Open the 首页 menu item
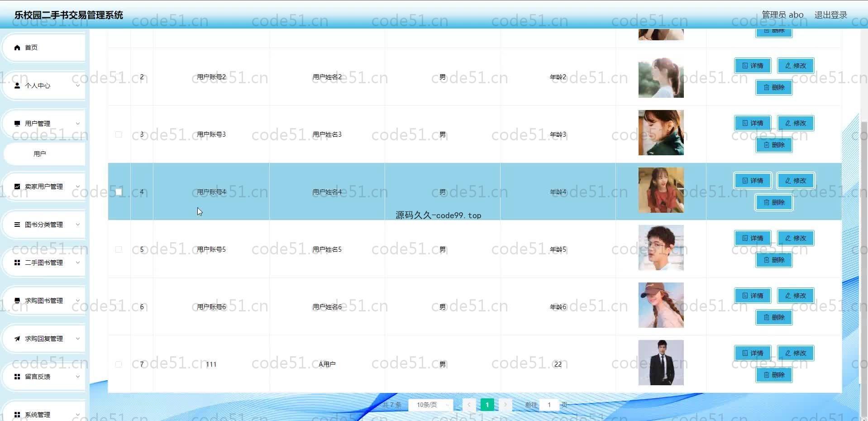The height and width of the screenshot is (421, 868). [x=44, y=48]
